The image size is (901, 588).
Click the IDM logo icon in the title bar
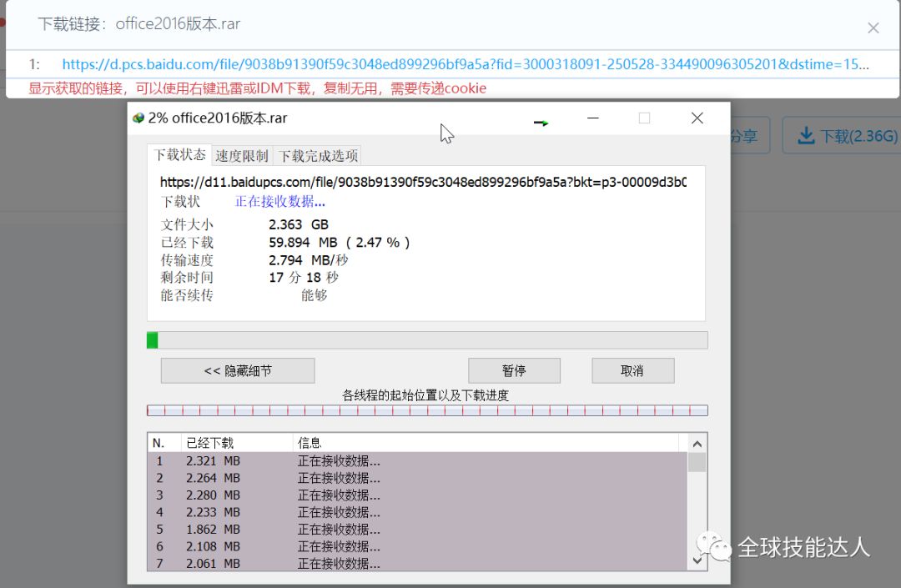pyautogui.click(x=138, y=118)
